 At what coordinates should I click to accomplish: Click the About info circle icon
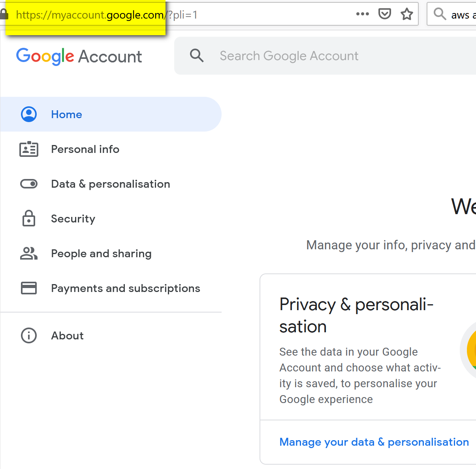29,335
